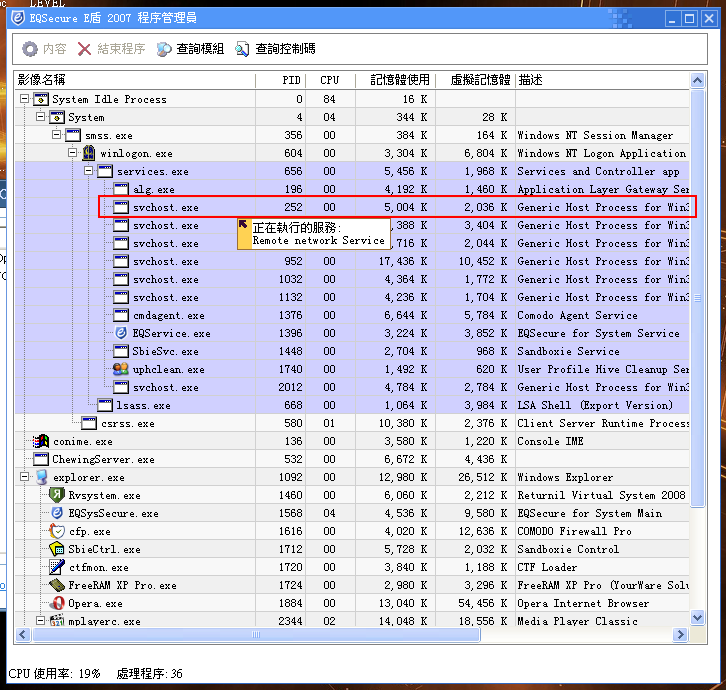The width and height of the screenshot is (726, 690).
Task: Click the SbieSvc.exe window icon
Action: (x=121, y=351)
